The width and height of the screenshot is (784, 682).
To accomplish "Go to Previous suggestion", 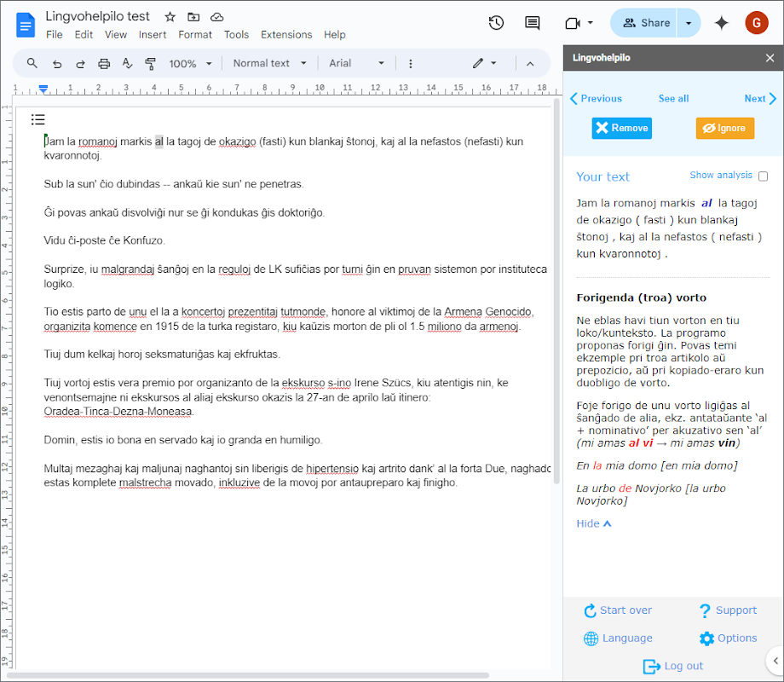I will pos(596,99).
